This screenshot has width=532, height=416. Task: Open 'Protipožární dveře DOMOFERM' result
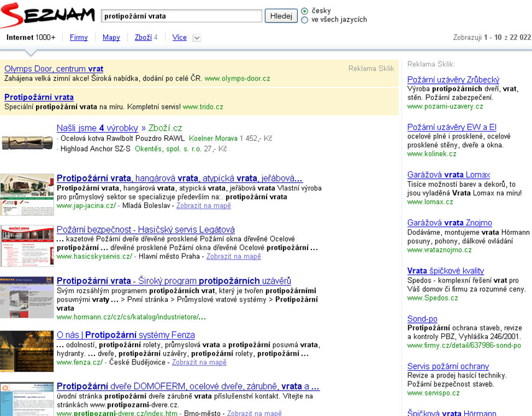[188, 386]
